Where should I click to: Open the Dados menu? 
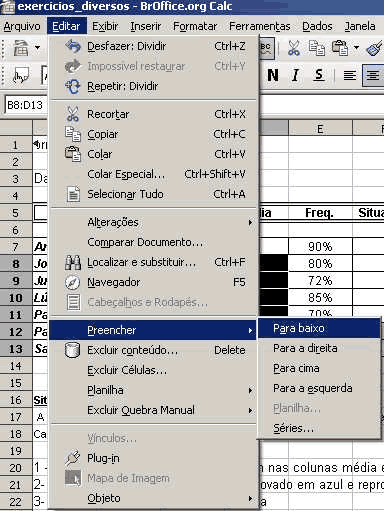click(317, 26)
